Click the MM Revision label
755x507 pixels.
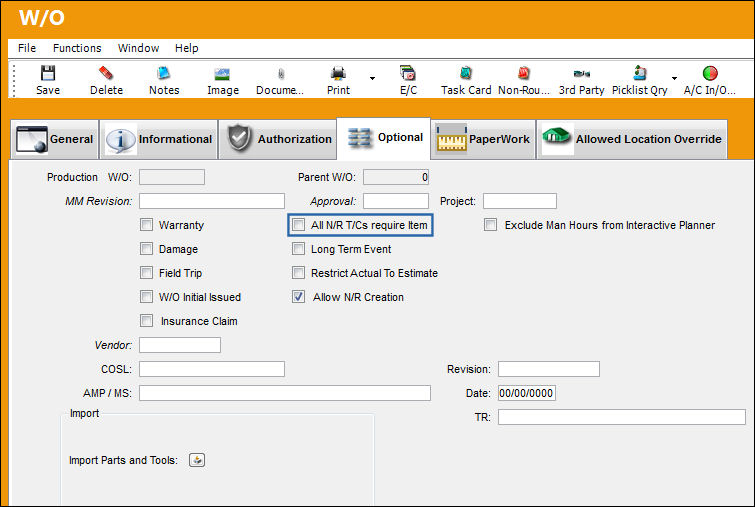click(x=99, y=201)
